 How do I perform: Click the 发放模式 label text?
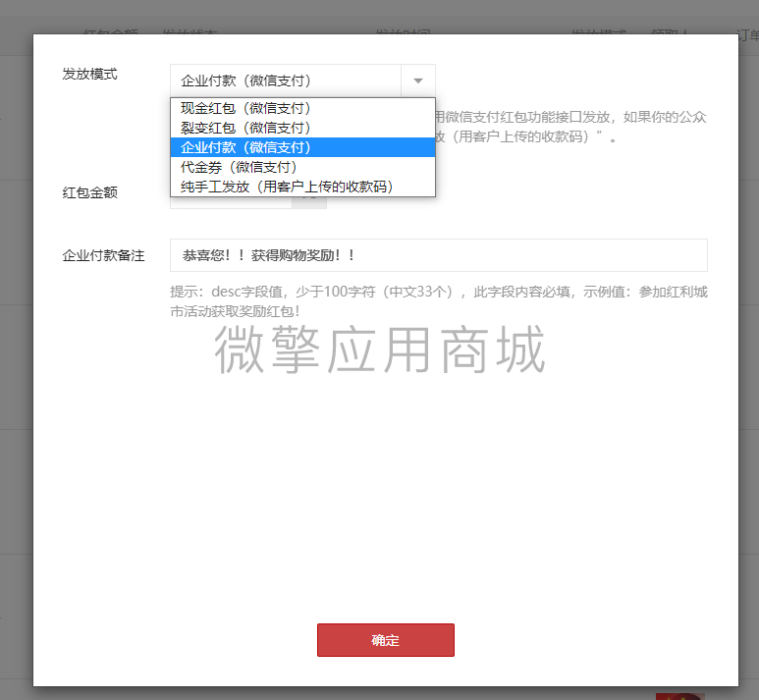89,74
